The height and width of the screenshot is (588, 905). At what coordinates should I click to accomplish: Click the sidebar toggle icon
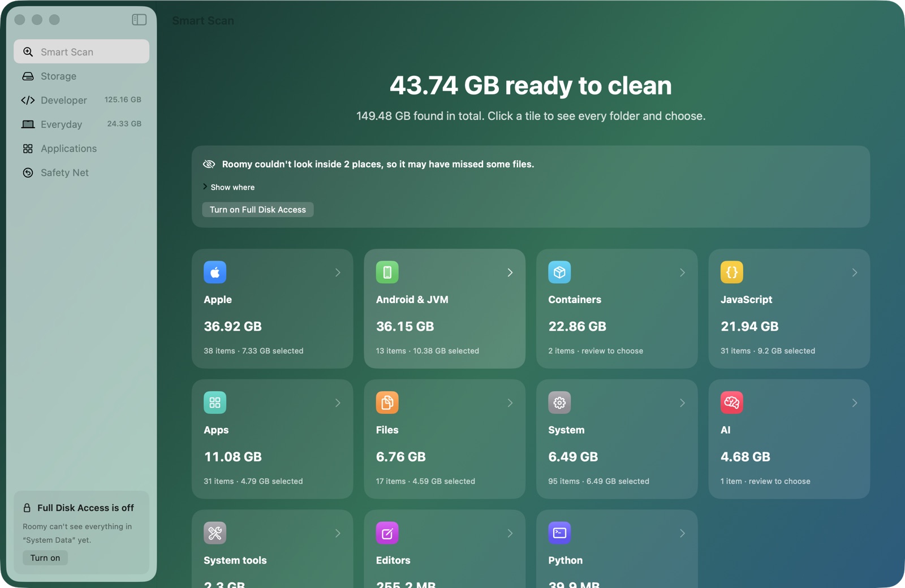click(x=139, y=20)
